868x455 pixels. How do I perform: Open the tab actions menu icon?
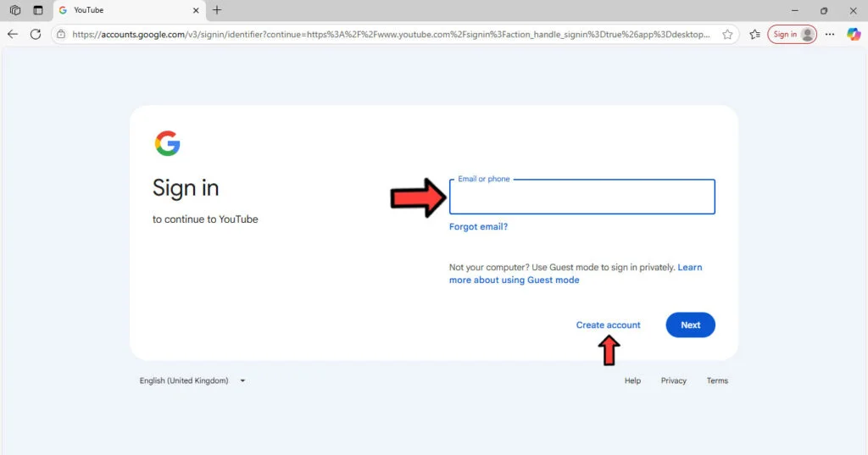pos(37,10)
